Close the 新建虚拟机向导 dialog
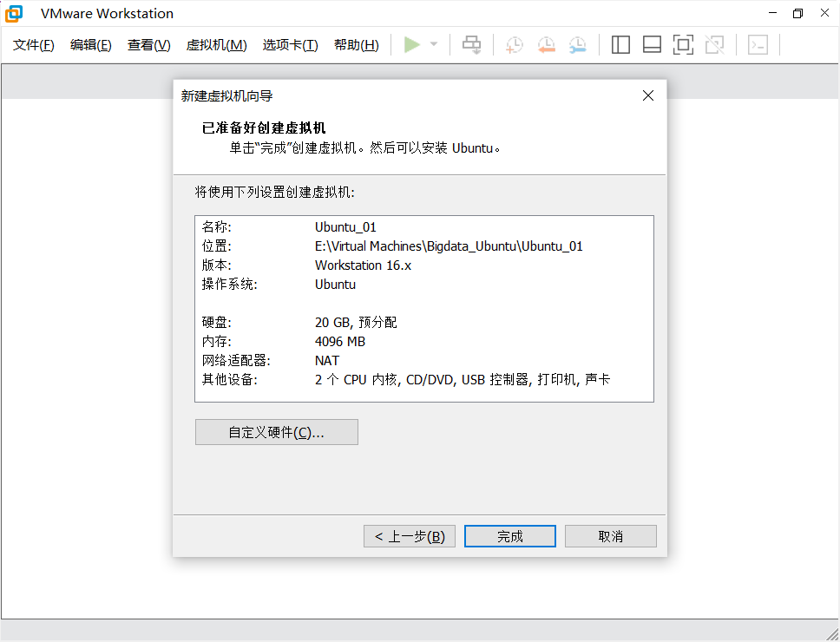 (648, 95)
